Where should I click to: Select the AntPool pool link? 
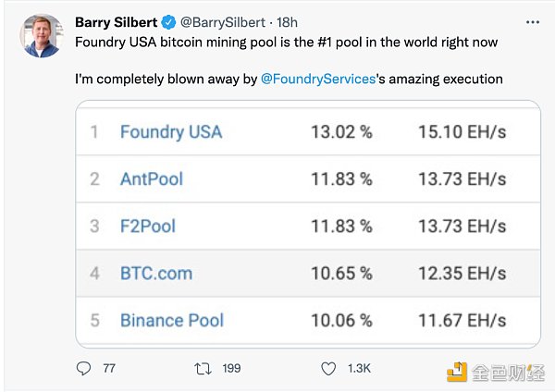pyautogui.click(x=152, y=178)
